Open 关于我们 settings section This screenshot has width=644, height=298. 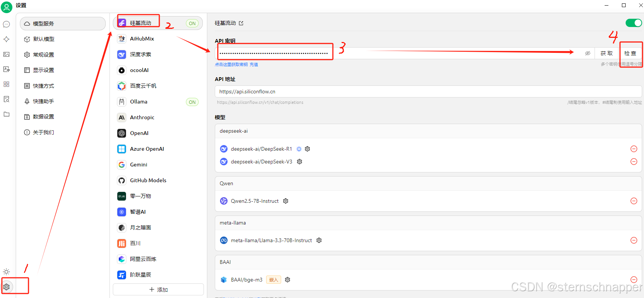(x=63, y=132)
